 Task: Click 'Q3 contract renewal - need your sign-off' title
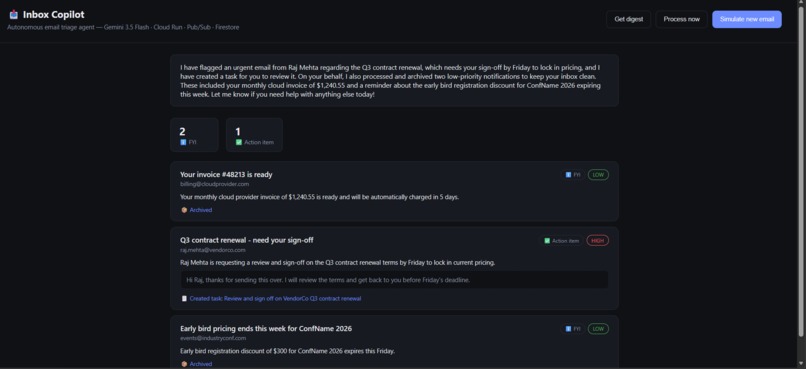pyautogui.click(x=247, y=240)
